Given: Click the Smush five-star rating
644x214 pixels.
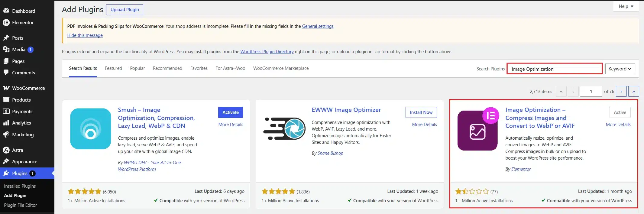Looking at the screenshot, I should tap(85, 191).
